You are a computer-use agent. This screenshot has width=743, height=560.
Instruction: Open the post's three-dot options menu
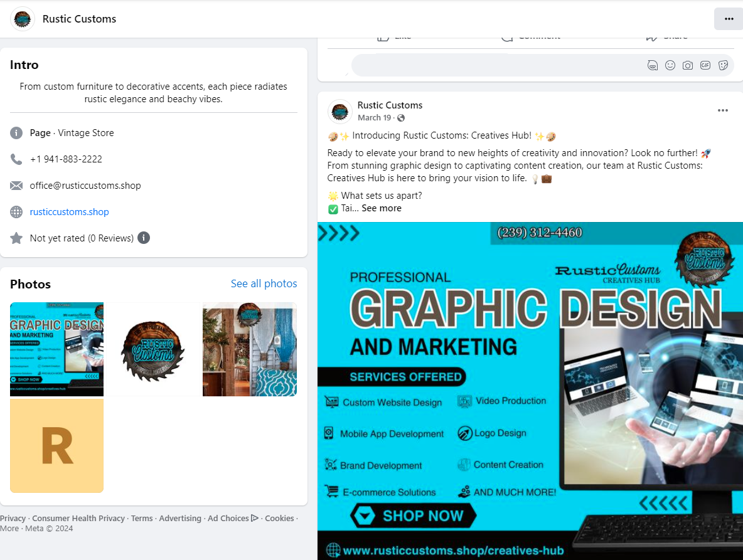click(723, 110)
